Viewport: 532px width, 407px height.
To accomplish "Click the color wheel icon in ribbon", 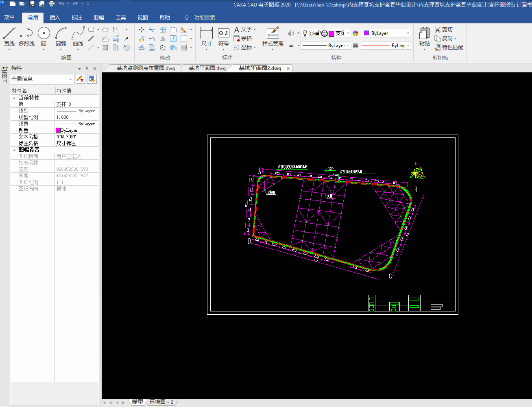I will (x=355, y=33).
